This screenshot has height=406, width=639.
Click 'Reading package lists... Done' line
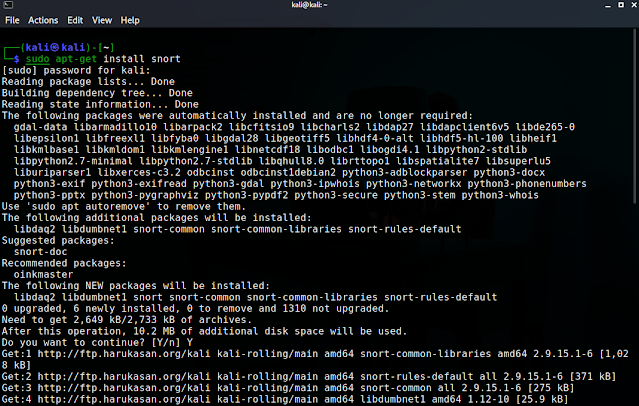click(x=88, y=82)
